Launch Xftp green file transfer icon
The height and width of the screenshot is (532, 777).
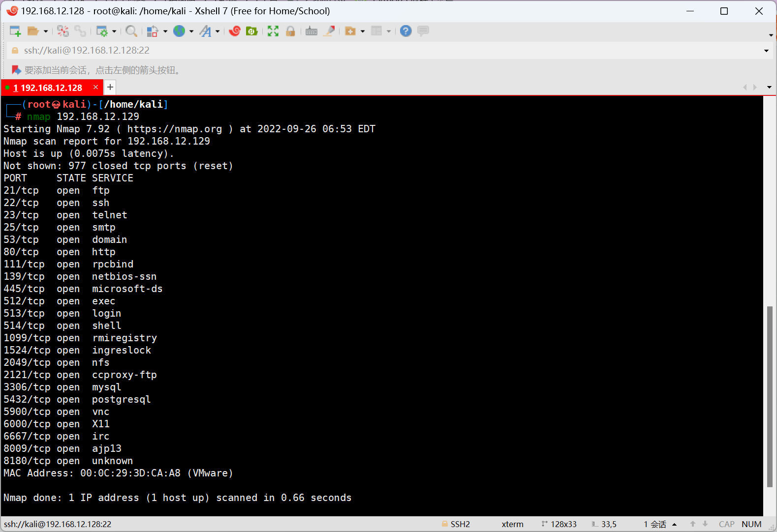252,31
